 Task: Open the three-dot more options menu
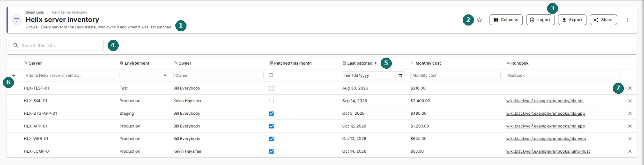pyautogui.click(x=627, y=20)
